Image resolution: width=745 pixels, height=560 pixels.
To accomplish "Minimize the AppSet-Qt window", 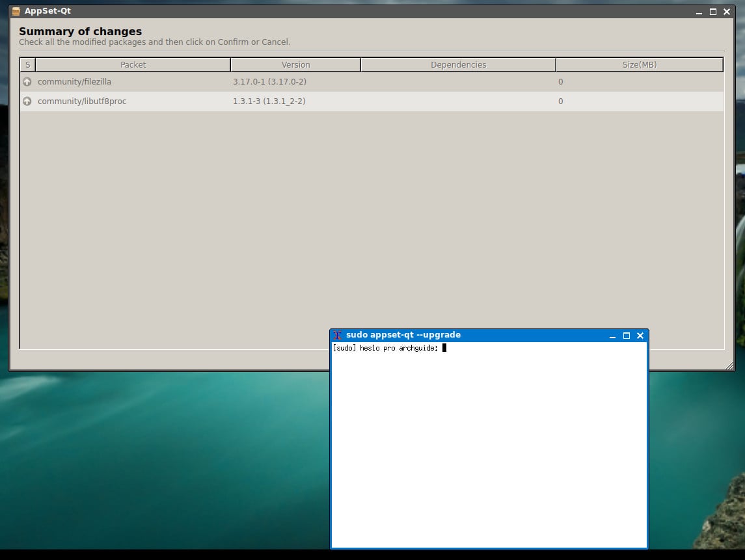I will 699,12.
